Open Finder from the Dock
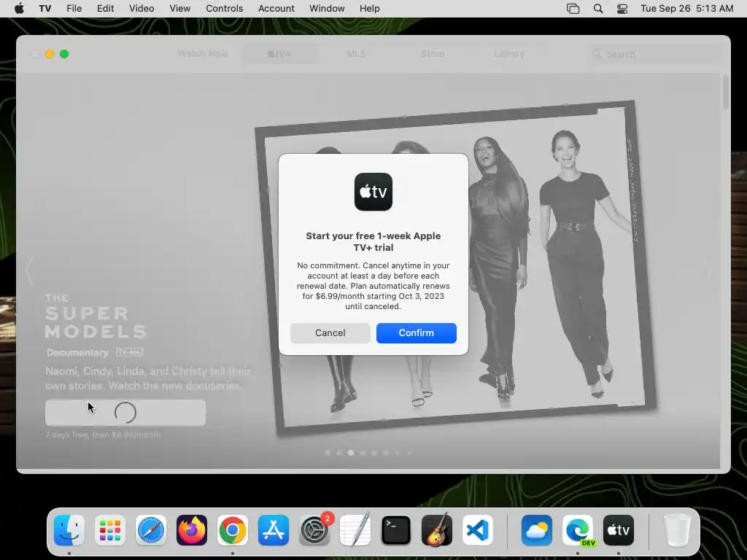The height and width of the screenshot is (560, 747). (x=69, y=530)
